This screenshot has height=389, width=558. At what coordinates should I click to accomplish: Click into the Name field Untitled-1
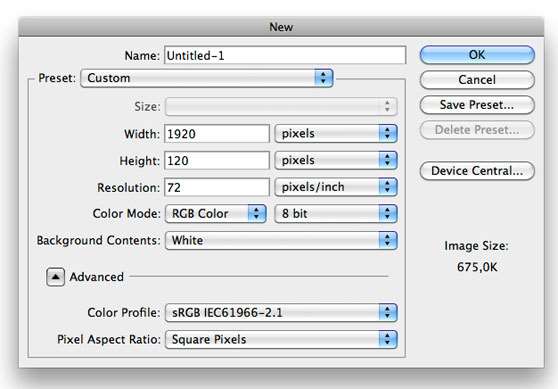coord(285,56)
